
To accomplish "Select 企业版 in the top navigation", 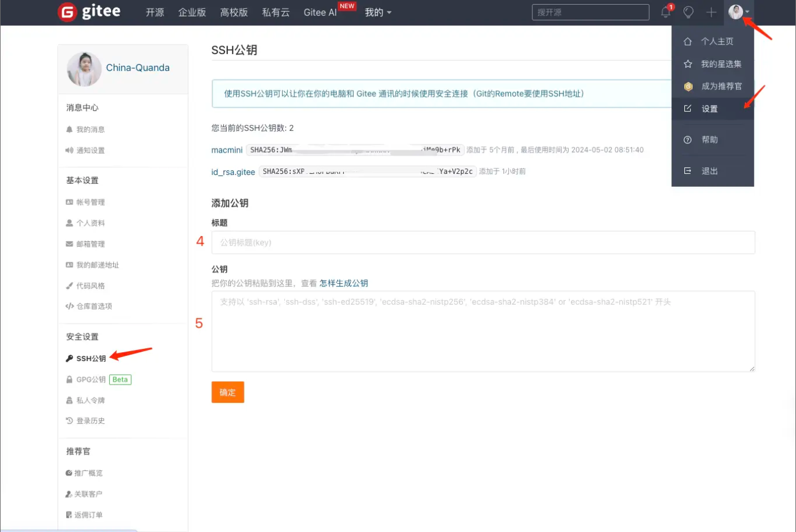I will (192, 12).
